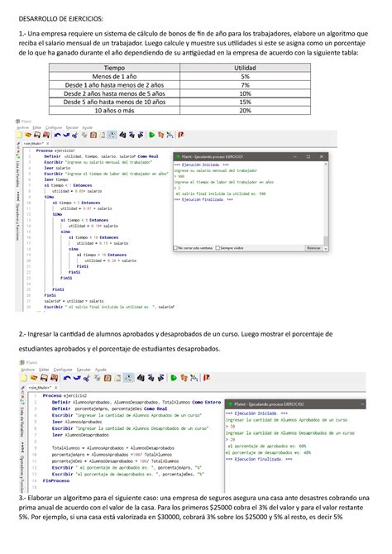Click the green Run arrow in the ejercicio2 toolbar
This screenshot has height=554, width=392.
pos(174,378)
